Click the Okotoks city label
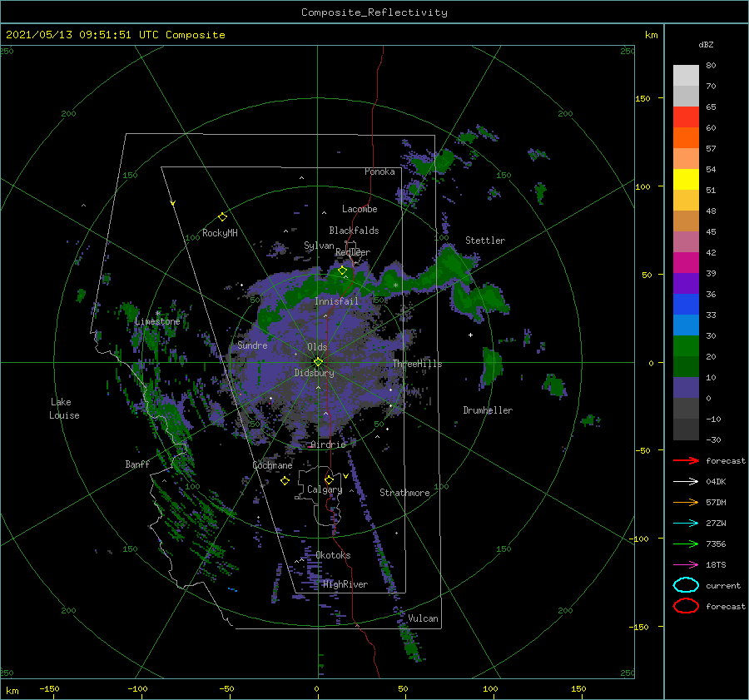Viewport: 749px width, 700px height. (x=333, y=555)
